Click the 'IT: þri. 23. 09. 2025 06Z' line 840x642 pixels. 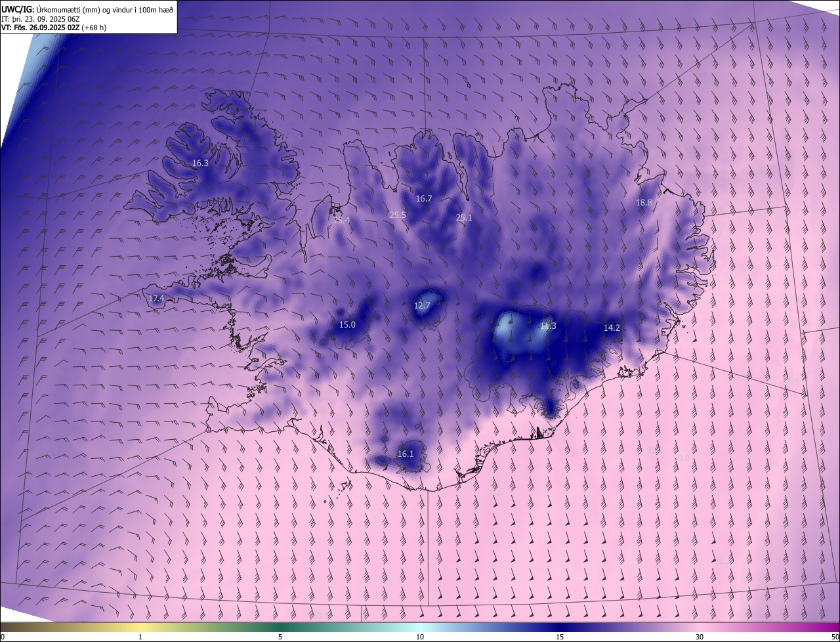tap(41, 18)
